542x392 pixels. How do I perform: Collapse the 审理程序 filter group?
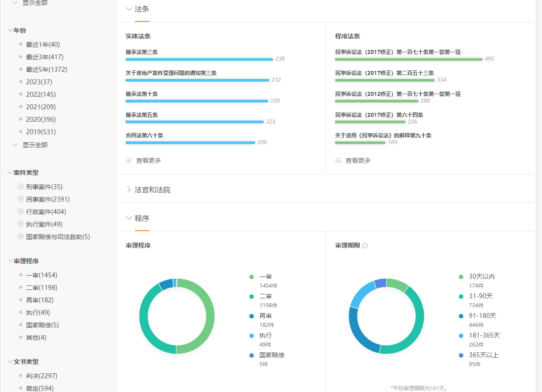pyautogui.click(x=10, y=261)
